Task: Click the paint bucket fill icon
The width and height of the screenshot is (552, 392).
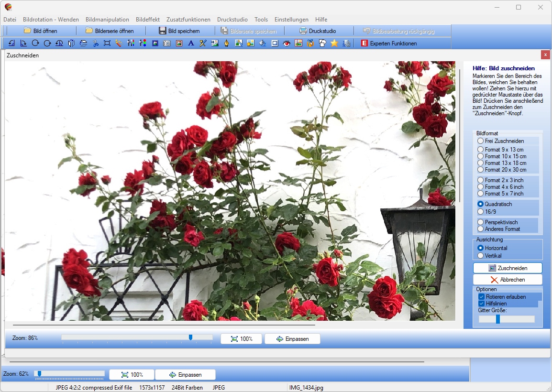Action: coord(262,44)
